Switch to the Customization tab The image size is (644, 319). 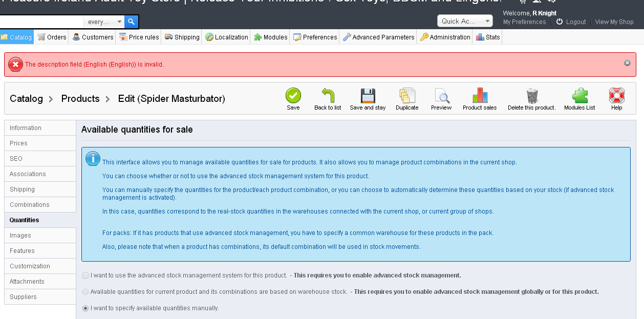[x=40, y=266]
